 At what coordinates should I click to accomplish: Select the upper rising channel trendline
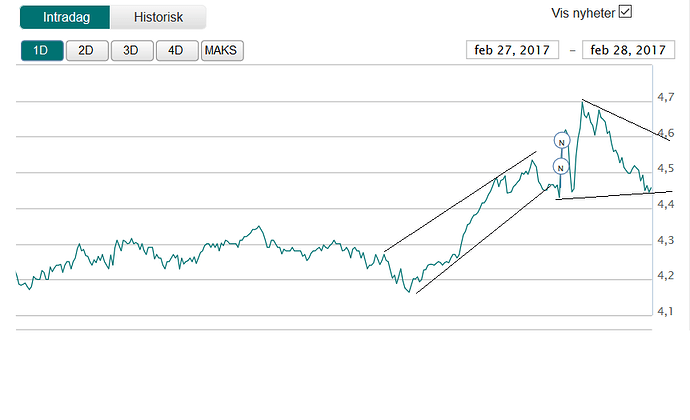tap(460, 202)
